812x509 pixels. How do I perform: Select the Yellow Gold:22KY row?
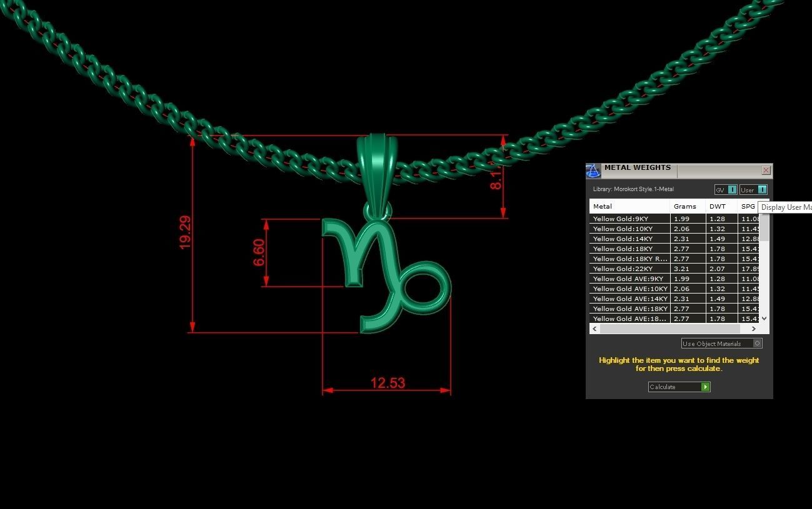coord(675,269)
